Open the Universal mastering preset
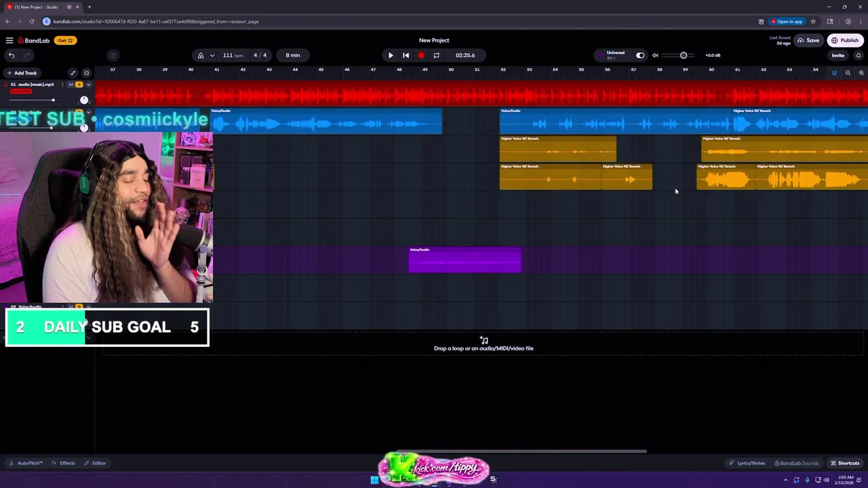Image resolution: width=868 pixels, height=488 pixels. [614, 55]
